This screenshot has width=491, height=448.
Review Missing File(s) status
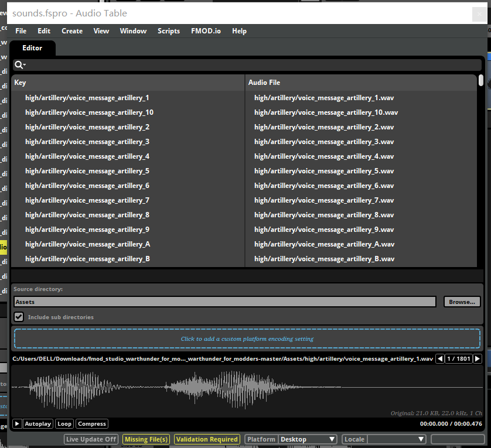coord(145,439)
